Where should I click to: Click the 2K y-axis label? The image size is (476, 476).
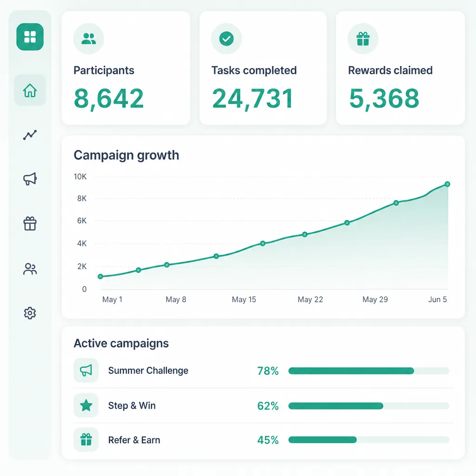(x=82, y=266)
